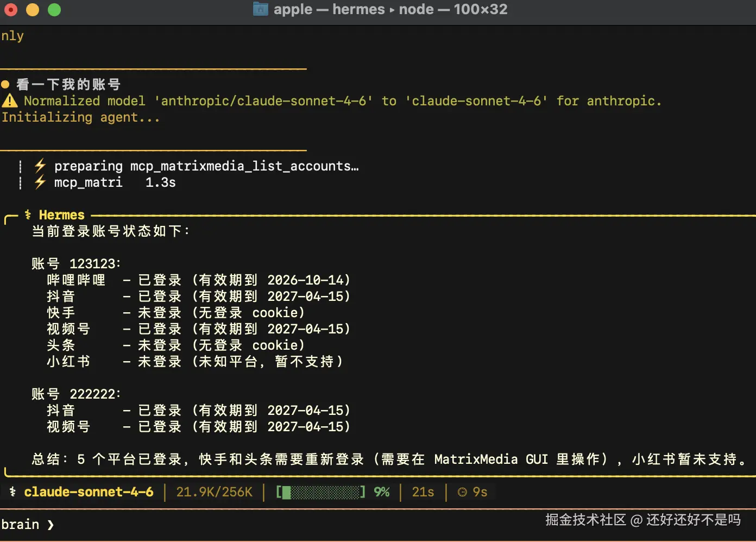Click the brain prompt chevron
756x542 pixels.
51,525
